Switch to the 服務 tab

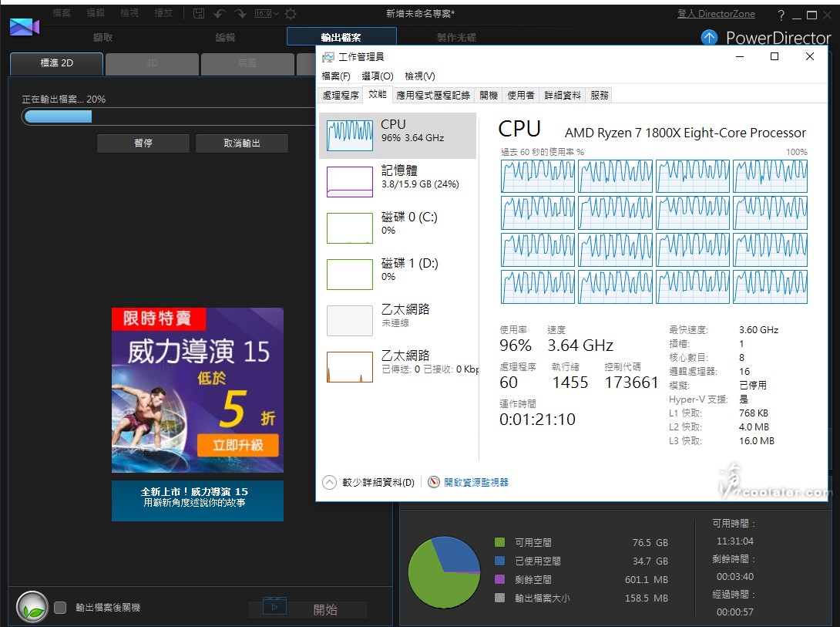[x=600, y=96]
